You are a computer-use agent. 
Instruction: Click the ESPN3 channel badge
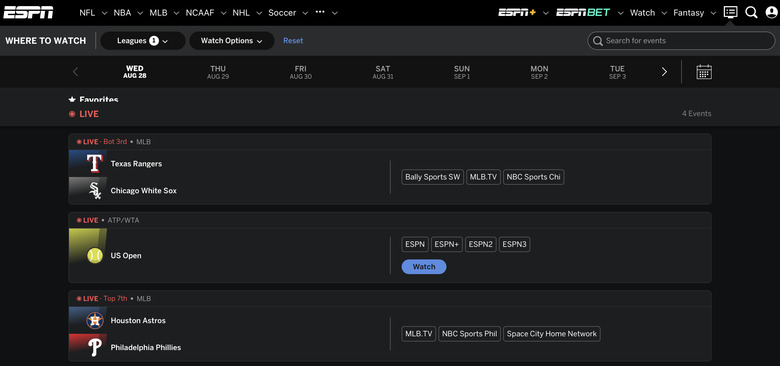tap(514, 244)
